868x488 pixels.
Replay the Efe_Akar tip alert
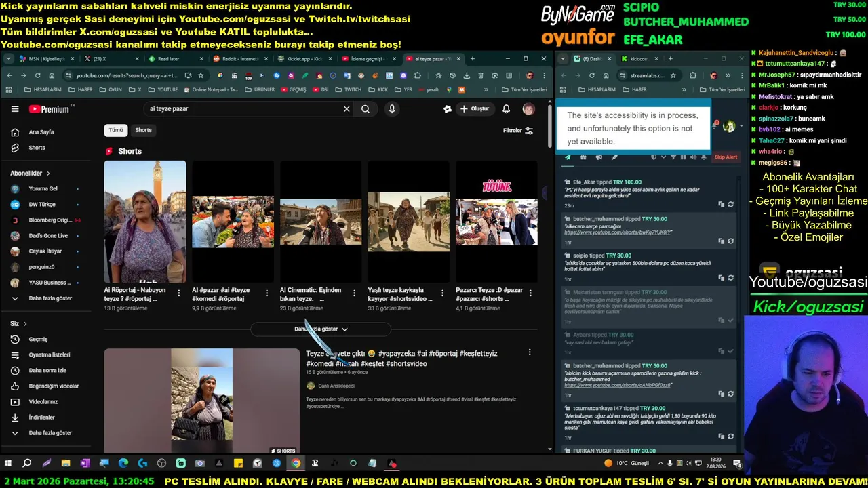tap(730, 205)
